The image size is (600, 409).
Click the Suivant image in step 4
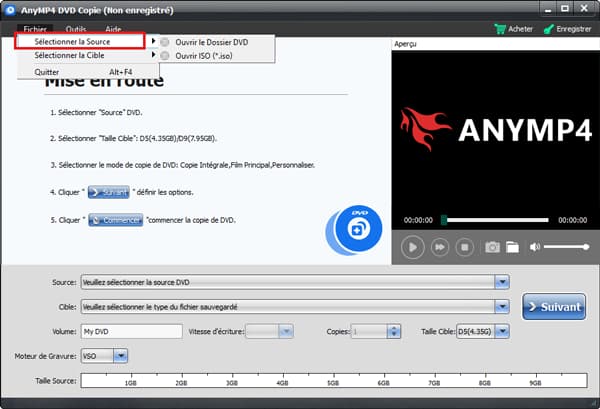tap(109, 192)
